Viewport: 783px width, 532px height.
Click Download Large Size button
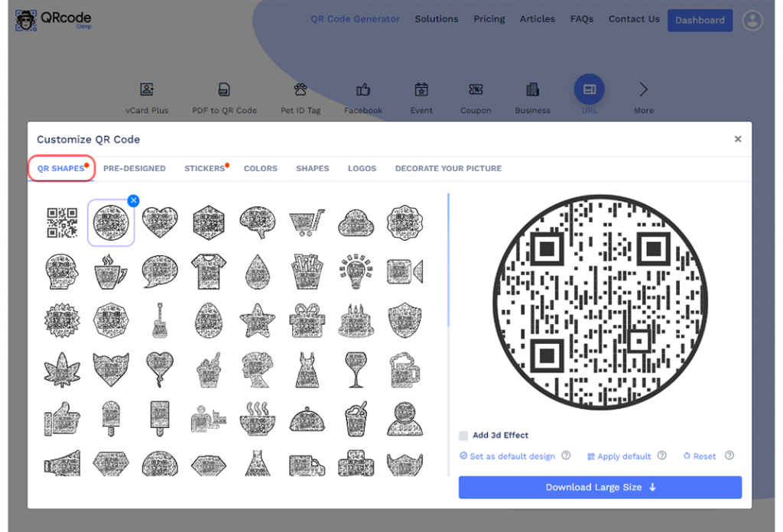coord(600,488)
